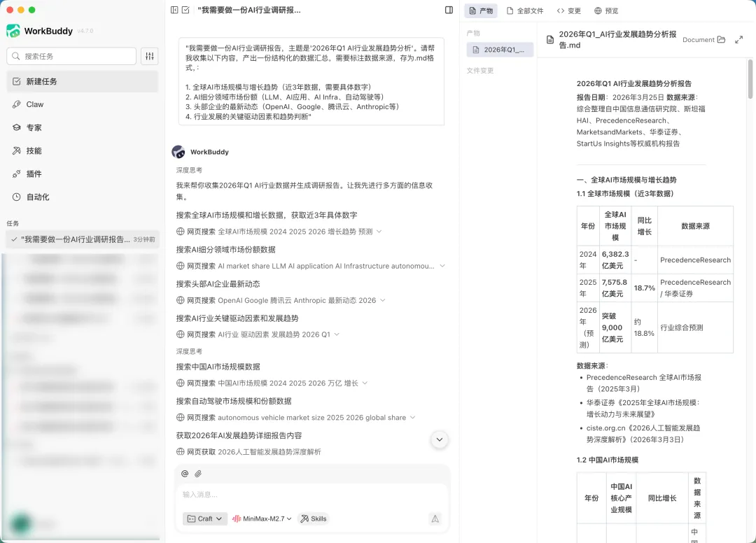The width and height of the screenshot is (756, 543).
Task: Open the task filter settings icon
Action: tap(150, 57)
